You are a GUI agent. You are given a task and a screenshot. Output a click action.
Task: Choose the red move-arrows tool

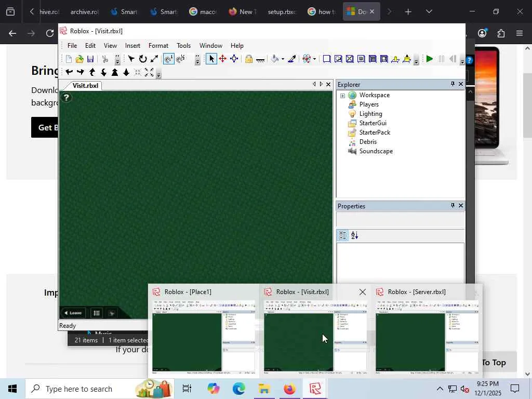[223, 59]
